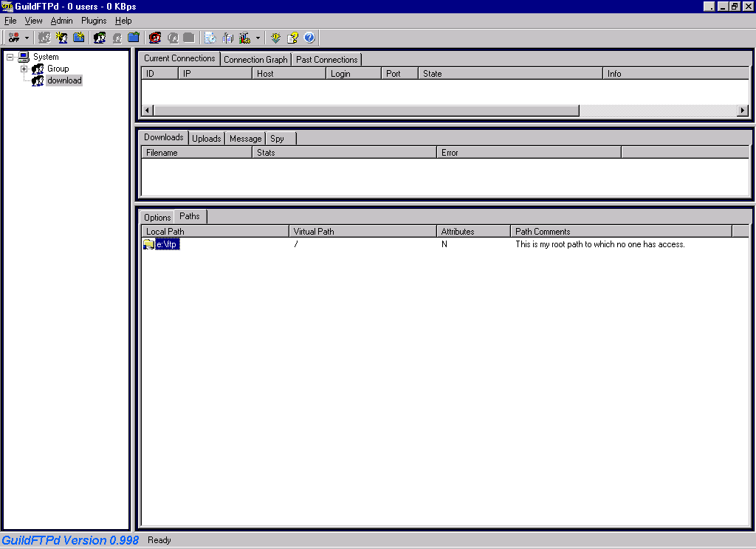Viewport: 756px width, 549px height.
Task: Click the Info column header
Action: tap(676, 74)
